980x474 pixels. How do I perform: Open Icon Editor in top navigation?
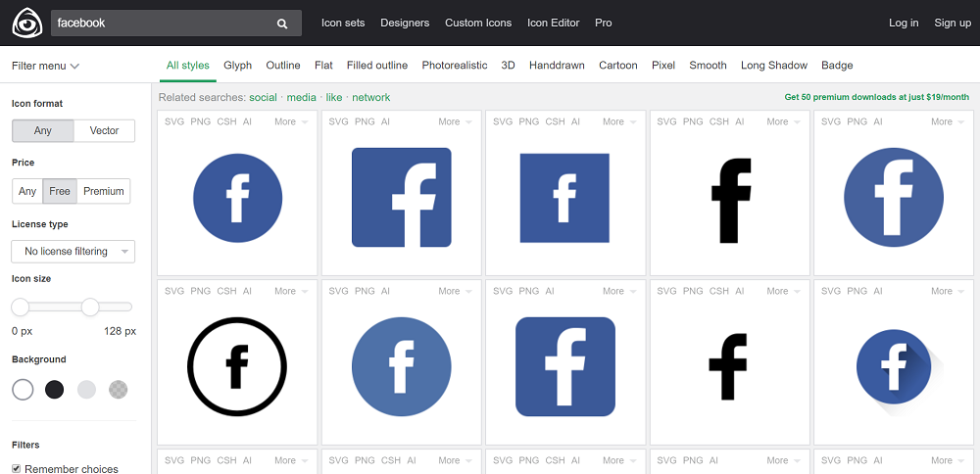click(553, 23)
